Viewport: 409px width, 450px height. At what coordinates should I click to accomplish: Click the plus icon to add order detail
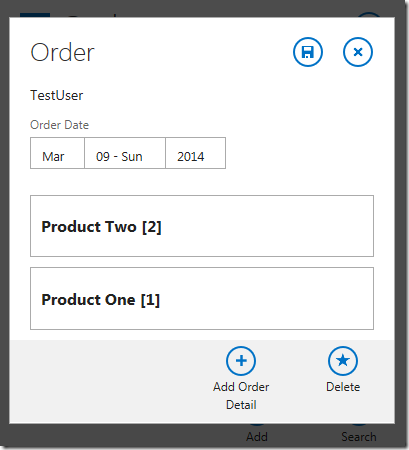coord(241,361)
